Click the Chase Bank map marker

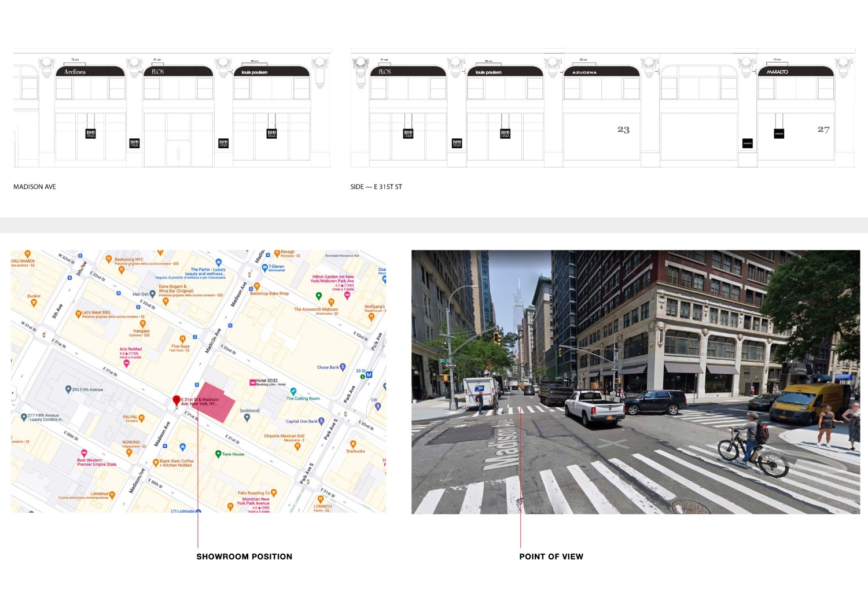point(343,367)
